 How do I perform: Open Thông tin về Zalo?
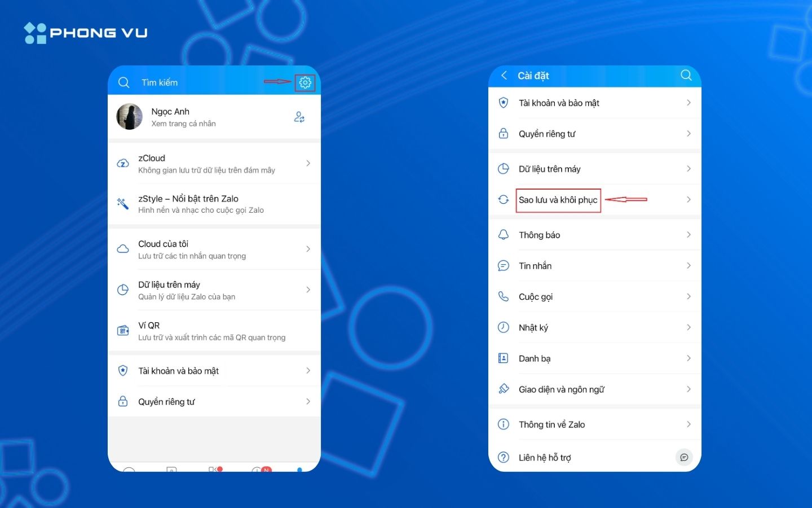pyautogui.click(x=551, y=424)
